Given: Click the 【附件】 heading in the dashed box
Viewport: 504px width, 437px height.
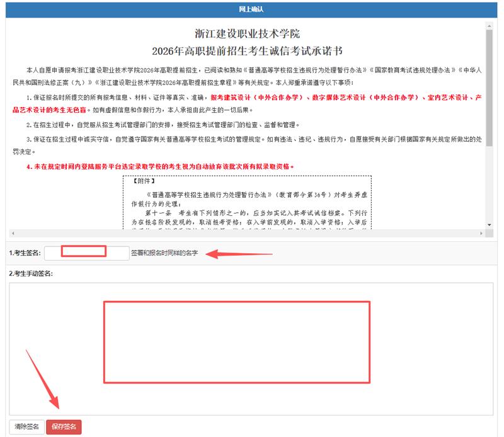Looking at the screenshot, I should [144, 180].
